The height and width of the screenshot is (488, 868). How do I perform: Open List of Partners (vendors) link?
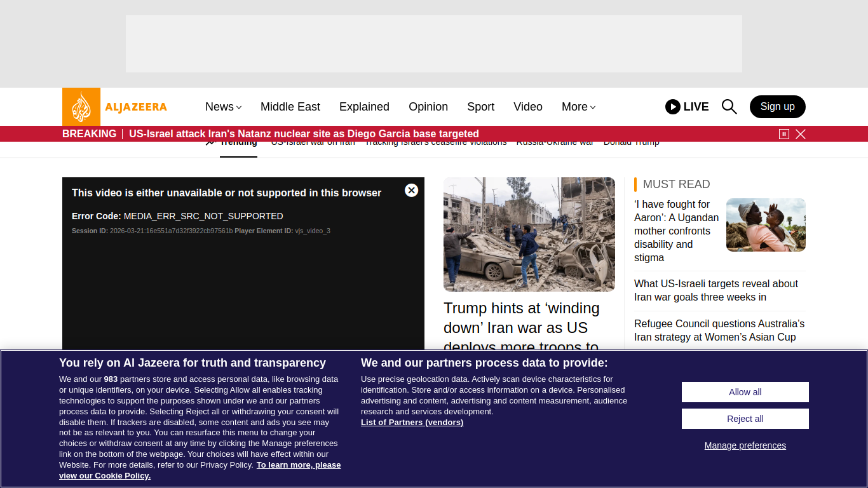click(x=412, y=423)
